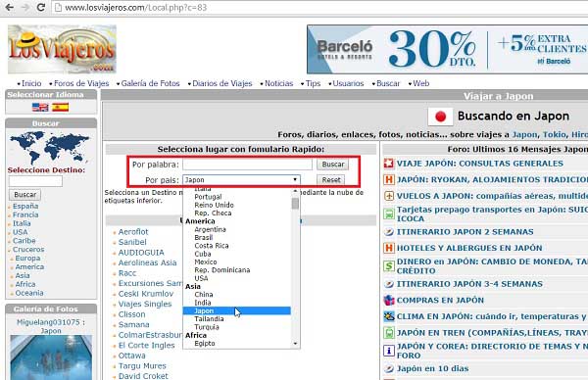The image size is (588, 380).
Task: Click the plane icon beside VUELOS A JAPON
Action: coord(389,196)
